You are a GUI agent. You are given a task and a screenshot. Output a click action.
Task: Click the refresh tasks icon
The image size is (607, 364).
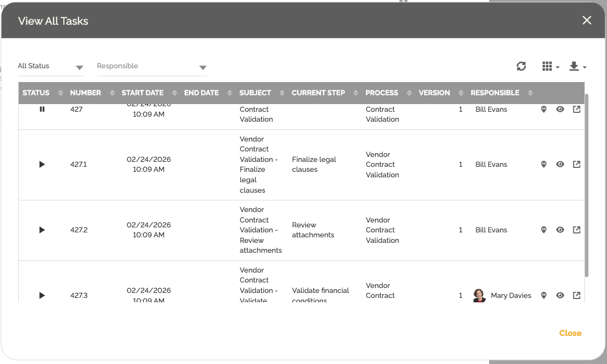tap(521, 66)
